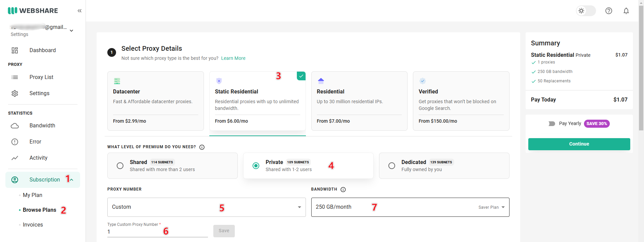
Task: Toggle light/dark theme switch
Action: click(x=586, y=11)
